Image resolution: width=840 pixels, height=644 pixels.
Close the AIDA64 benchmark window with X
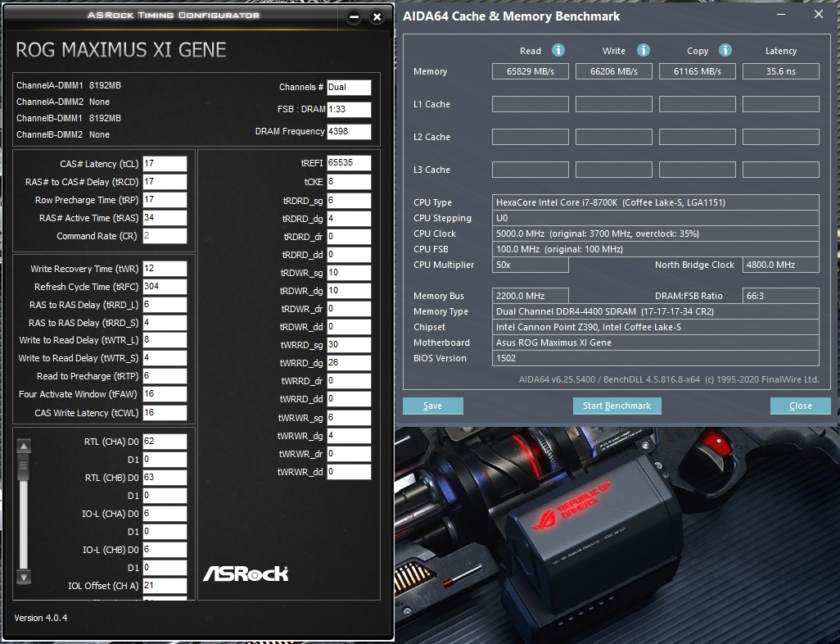point(819,15)
